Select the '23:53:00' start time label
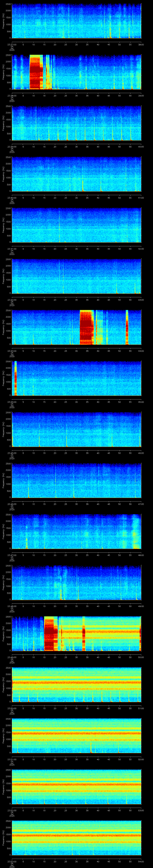 coord(12,861)
